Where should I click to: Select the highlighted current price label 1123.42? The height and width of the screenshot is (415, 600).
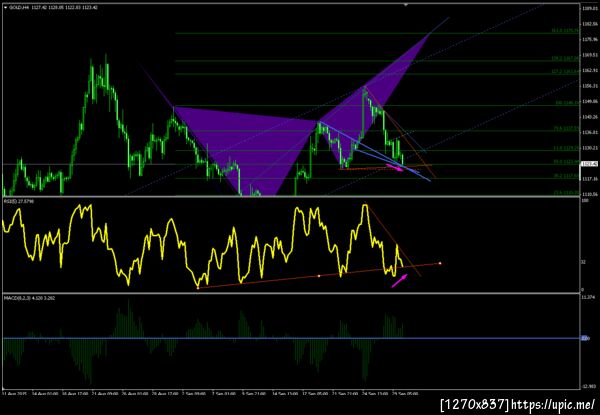(587, 164)
